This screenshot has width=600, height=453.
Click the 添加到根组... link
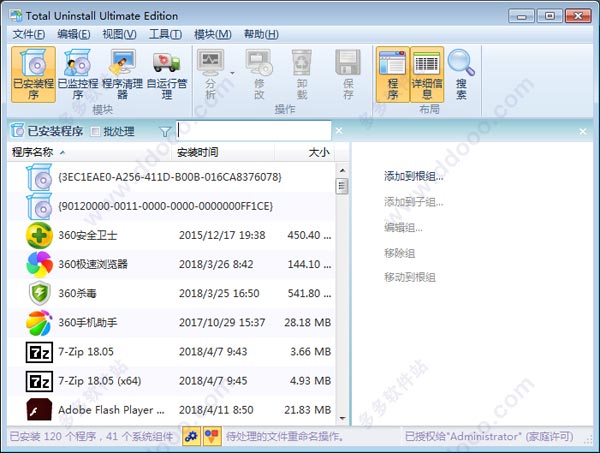[414, 176]
